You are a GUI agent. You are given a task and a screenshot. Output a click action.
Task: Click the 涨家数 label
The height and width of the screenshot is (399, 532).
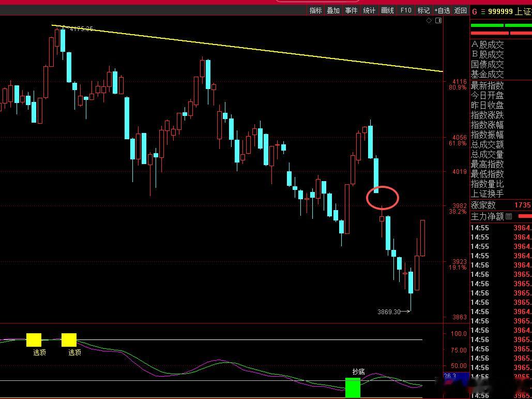483,205
